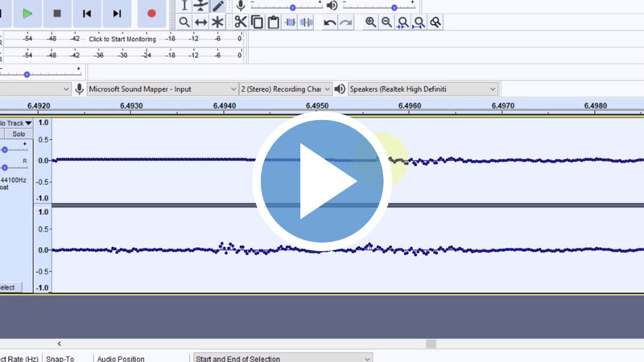The width and height of the screenshot is (644, 362).
Task: Adjust the playback volume slider
Action: tap(394, 7)
